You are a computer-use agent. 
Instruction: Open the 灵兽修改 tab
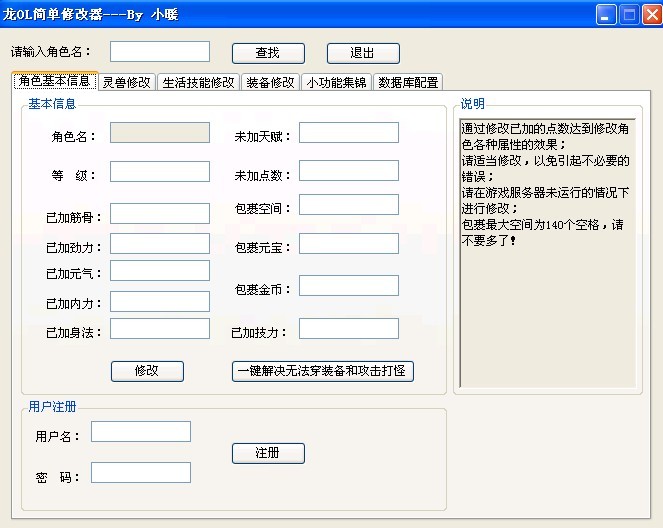pyautogui.click(x=127, y=82)
